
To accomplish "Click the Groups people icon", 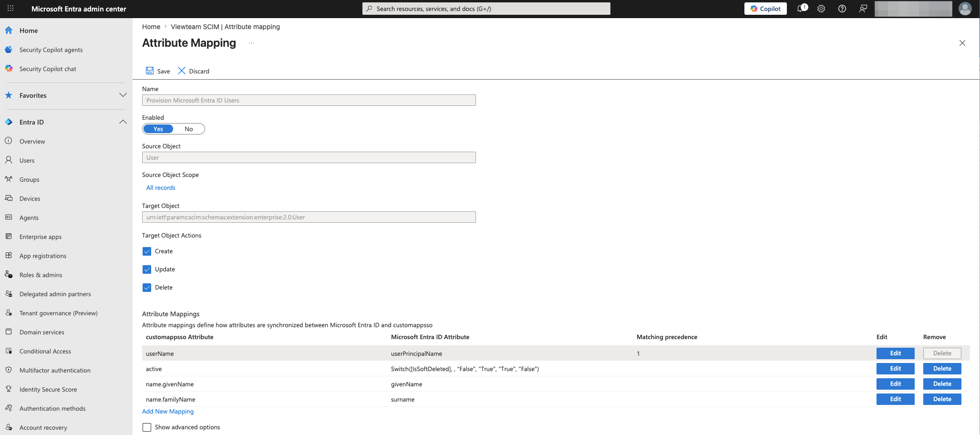I will pyautogui.click(x=9, y=179).
